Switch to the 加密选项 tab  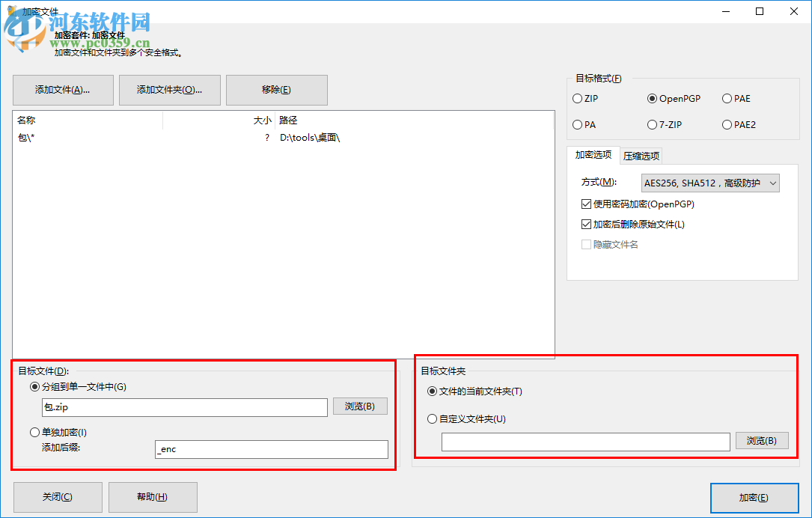[x=593, y=155]
